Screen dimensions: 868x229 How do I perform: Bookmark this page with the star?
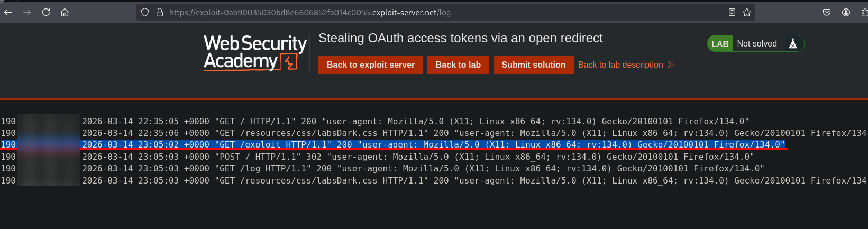point(747,12)
